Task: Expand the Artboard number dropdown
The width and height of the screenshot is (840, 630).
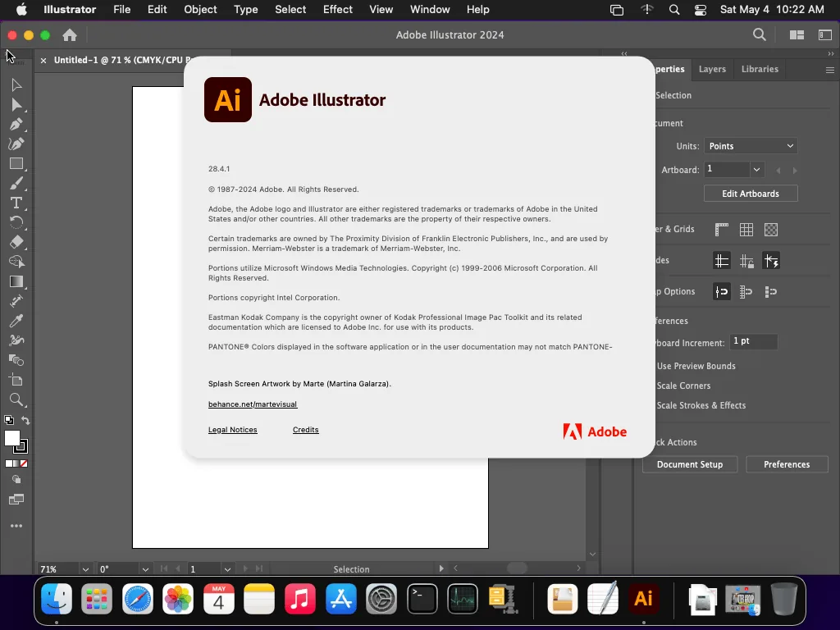Action: coord(756,170)
